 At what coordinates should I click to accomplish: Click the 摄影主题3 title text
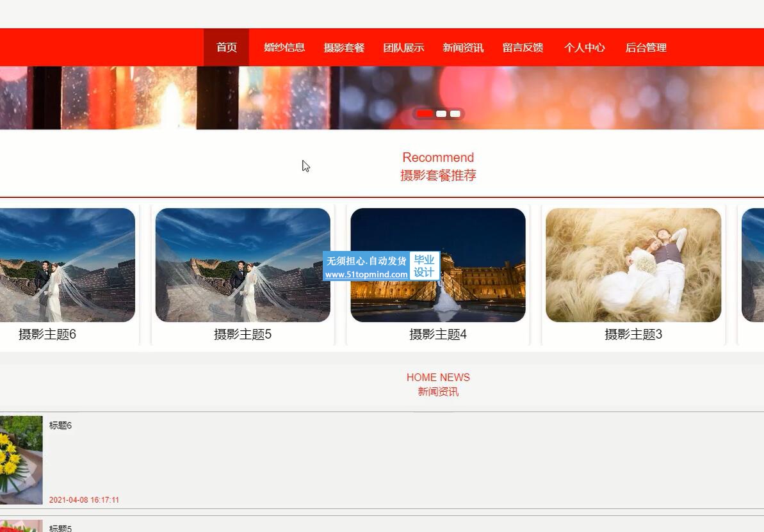click(x=633, y=334)
